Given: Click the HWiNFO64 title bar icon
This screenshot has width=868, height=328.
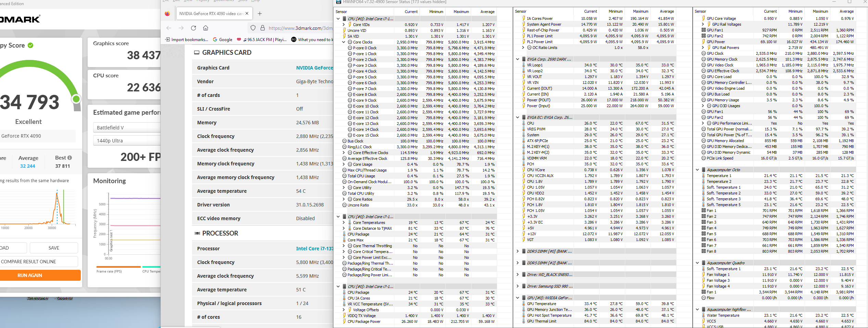Looking at the screenshot, I should (338, 2).
